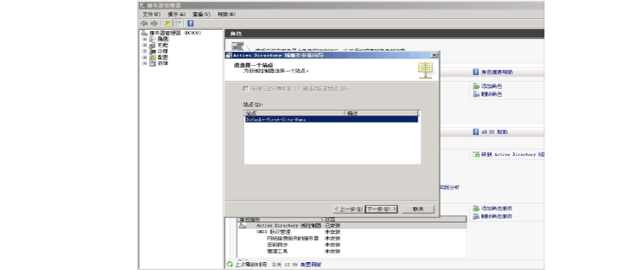Open the 文件(F) menu
This screenshot has width=644, height=270.
151,14
